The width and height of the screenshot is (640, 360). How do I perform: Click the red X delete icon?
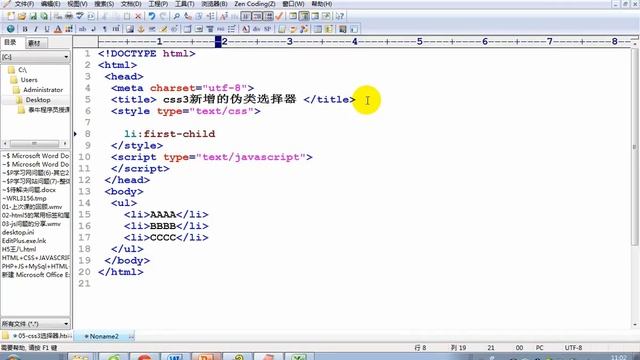[138, 16]
